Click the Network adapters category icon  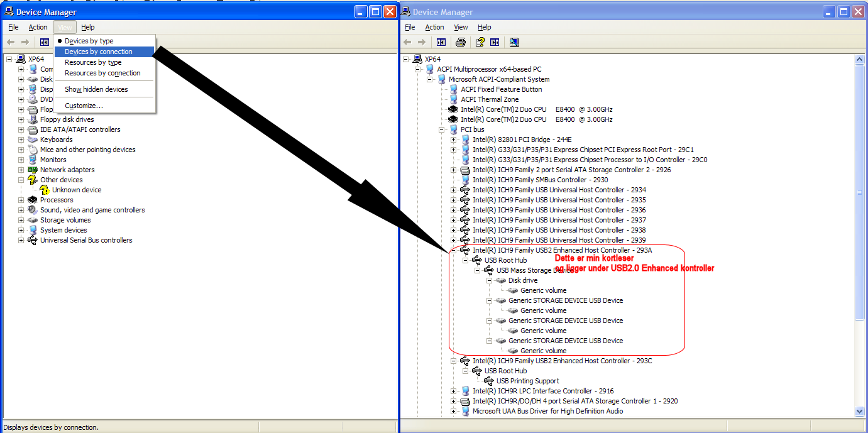pyautogui.click(x=33, y=170)
